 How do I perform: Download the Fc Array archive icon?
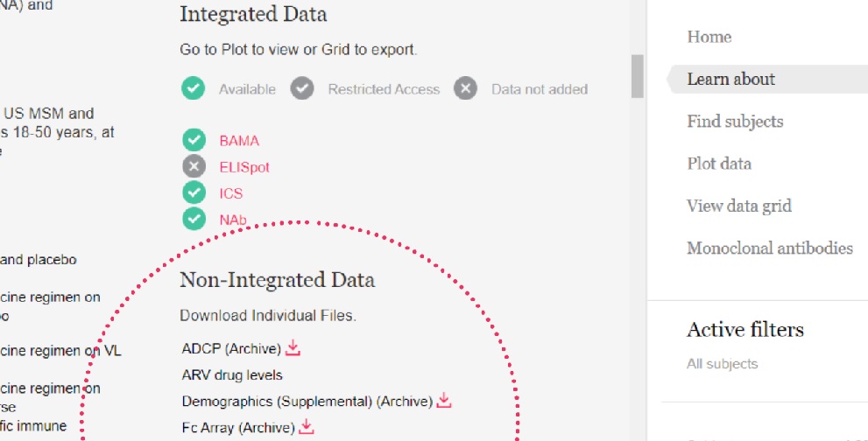307,427
